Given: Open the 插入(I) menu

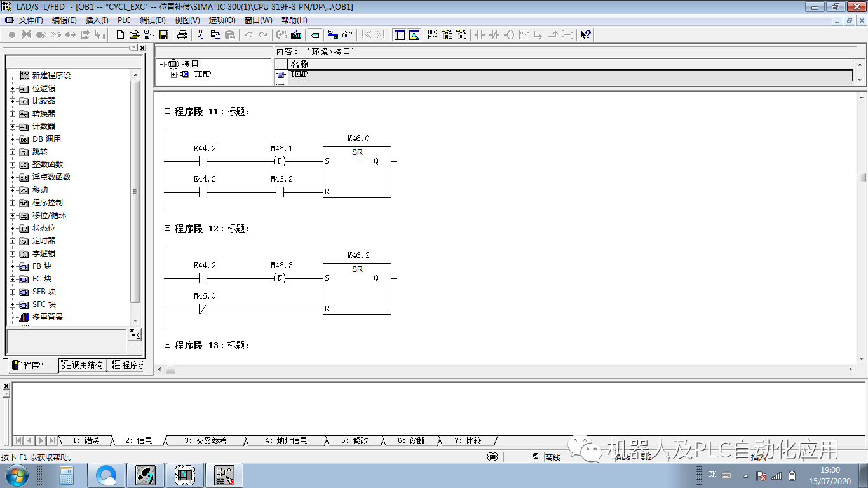Looking at the screenshot, I should (97, 20).
